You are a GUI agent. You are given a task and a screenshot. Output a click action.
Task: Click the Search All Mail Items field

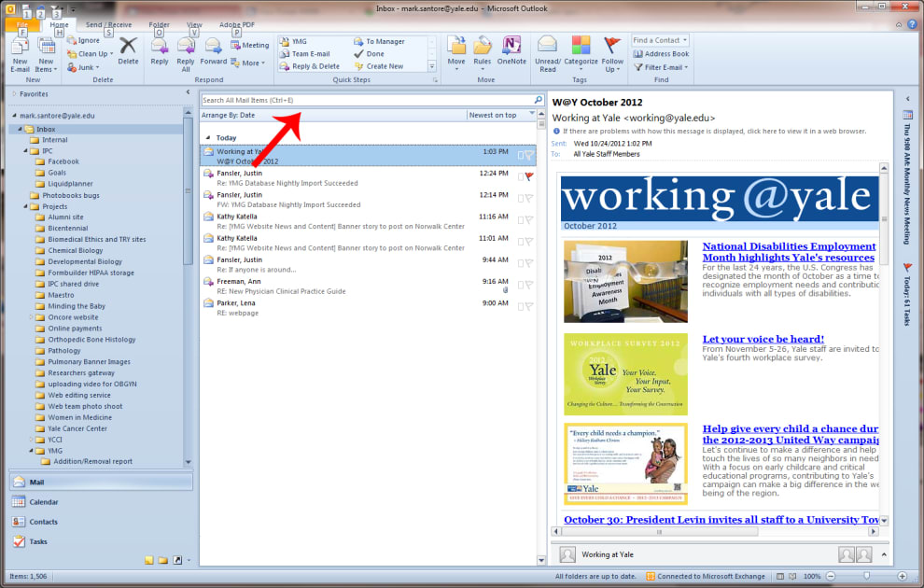[367, 100]
